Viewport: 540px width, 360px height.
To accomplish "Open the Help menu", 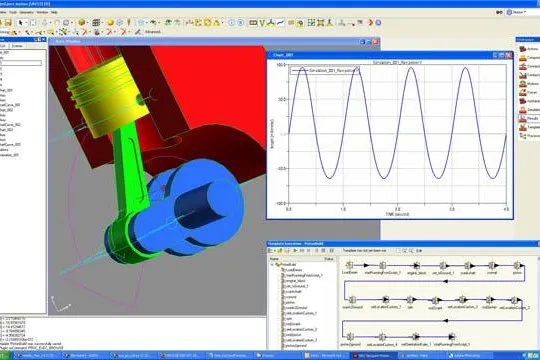I will coord(54,12).
